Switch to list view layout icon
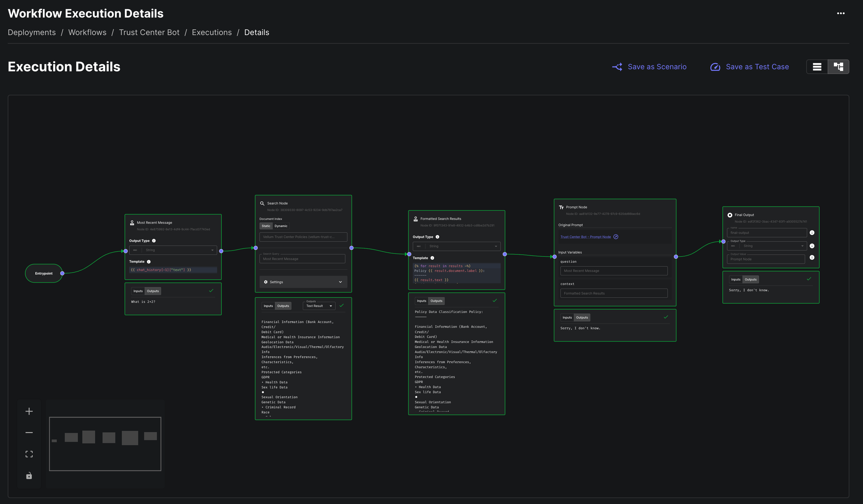 click(817, 67)
